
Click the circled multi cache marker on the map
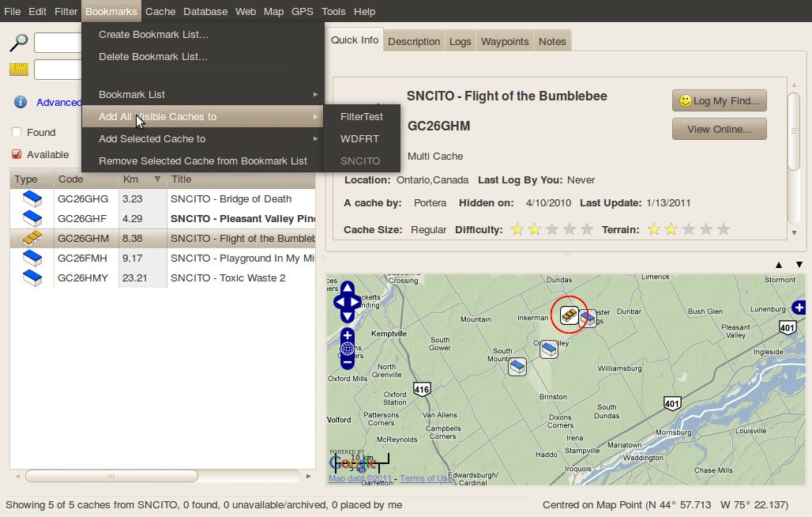pos(570,315)
